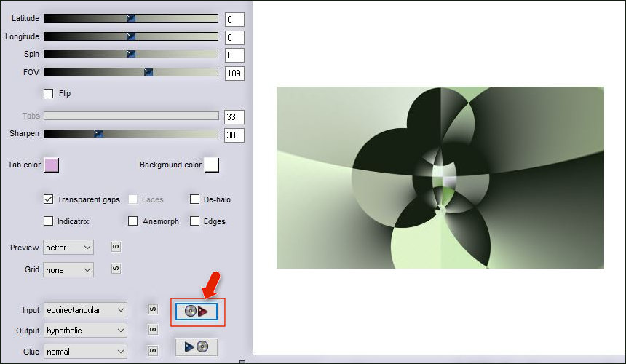
Task: Click the hyperbolic preview image
Action: [x=440, y=178]
